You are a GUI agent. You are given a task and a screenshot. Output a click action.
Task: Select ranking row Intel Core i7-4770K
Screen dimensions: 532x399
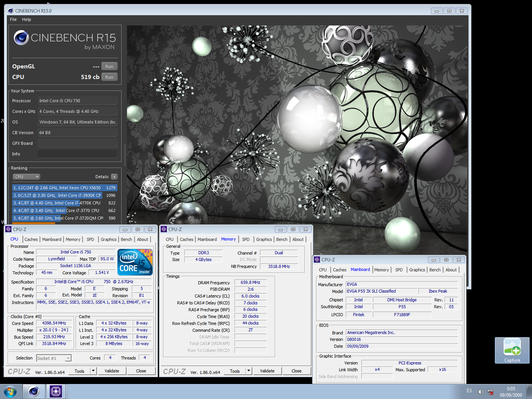65,203
